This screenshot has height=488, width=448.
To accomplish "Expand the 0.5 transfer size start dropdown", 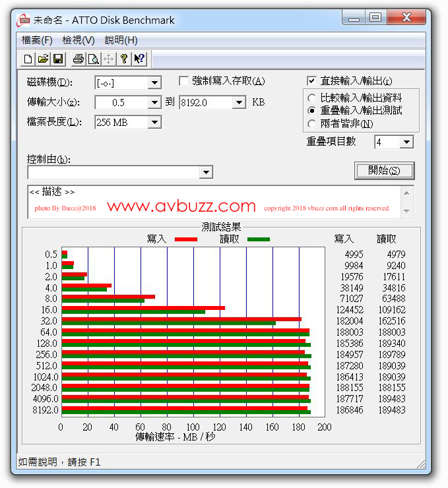I will click(154, 102).
